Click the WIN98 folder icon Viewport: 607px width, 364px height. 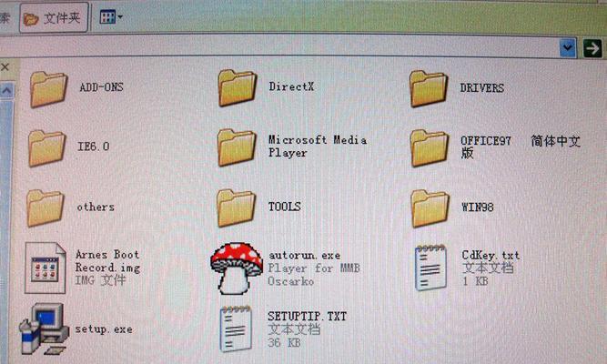(430, 208)
